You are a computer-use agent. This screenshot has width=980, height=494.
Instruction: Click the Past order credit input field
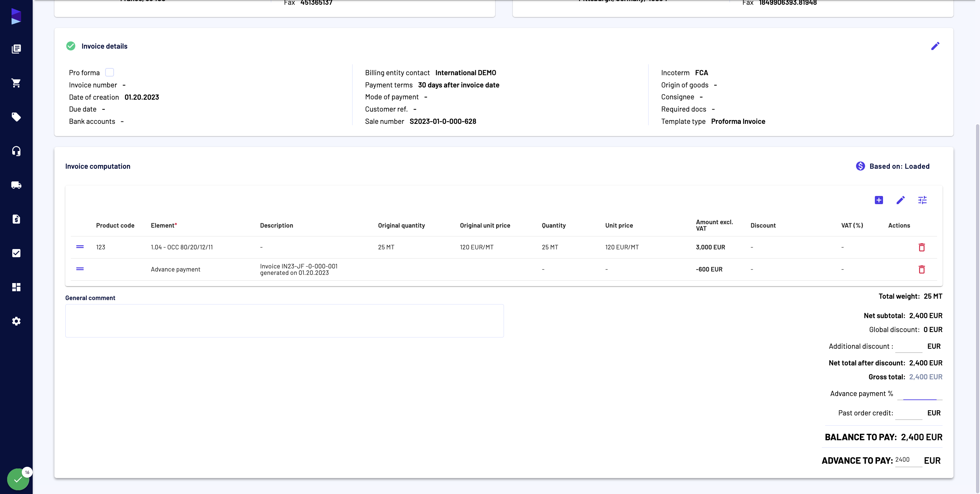coord(909,413)
